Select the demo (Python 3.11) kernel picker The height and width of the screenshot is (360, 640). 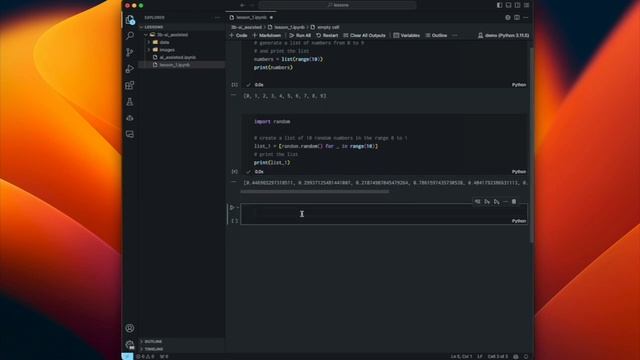point(503,36)
